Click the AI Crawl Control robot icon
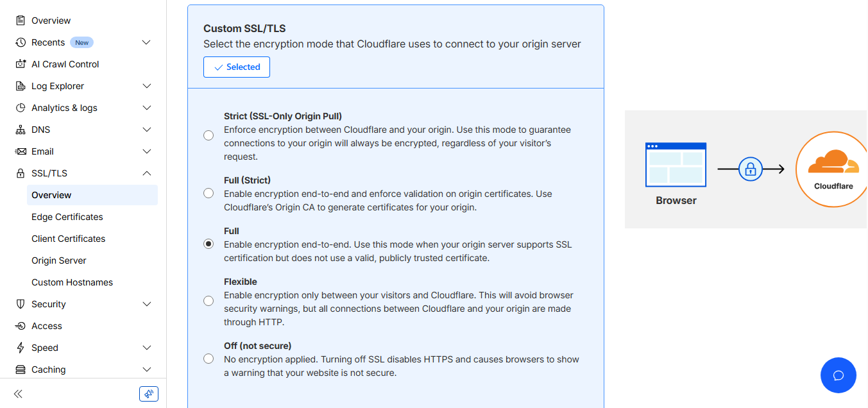 pos(21,64)
